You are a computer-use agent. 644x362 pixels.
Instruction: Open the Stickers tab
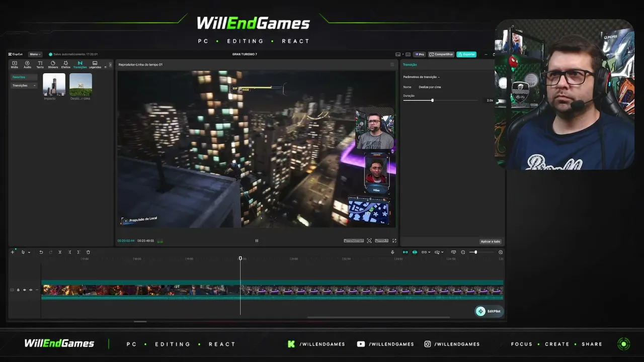pos(53,64)
